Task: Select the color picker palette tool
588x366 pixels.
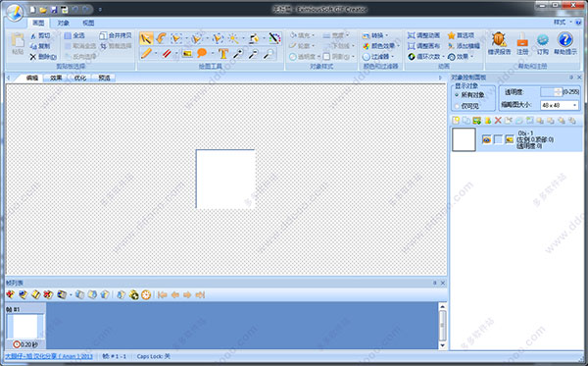Action: (274, 38)
